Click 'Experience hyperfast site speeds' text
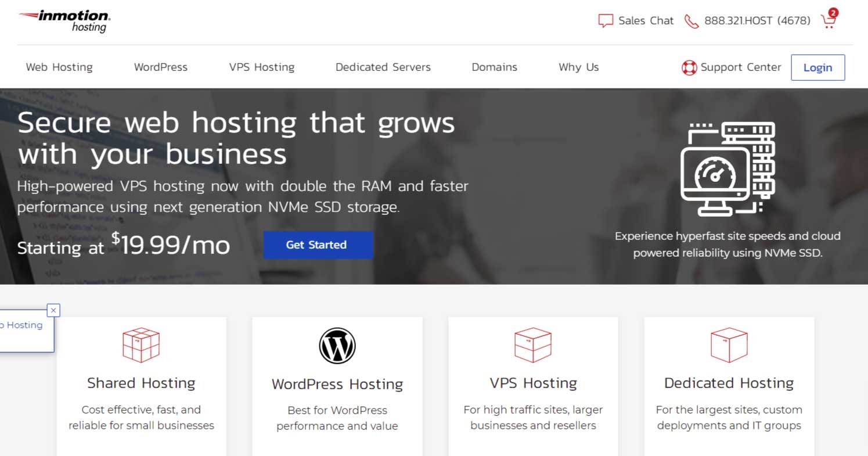Image resolution: width=868 pixels, height=456 pixels. [727, 245]
